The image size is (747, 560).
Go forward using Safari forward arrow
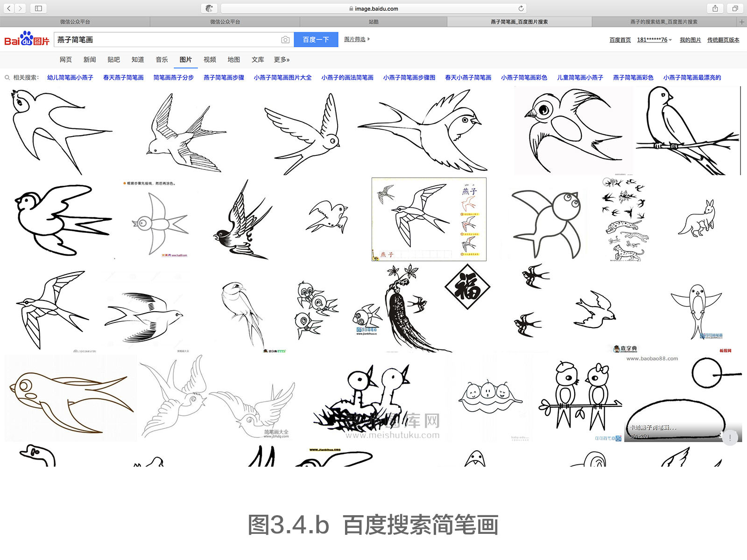point(20,8)
